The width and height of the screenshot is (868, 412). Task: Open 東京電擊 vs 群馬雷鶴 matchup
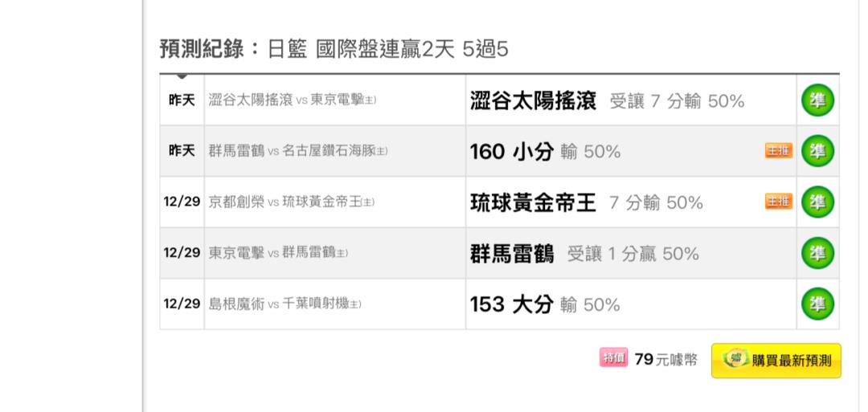278,253
